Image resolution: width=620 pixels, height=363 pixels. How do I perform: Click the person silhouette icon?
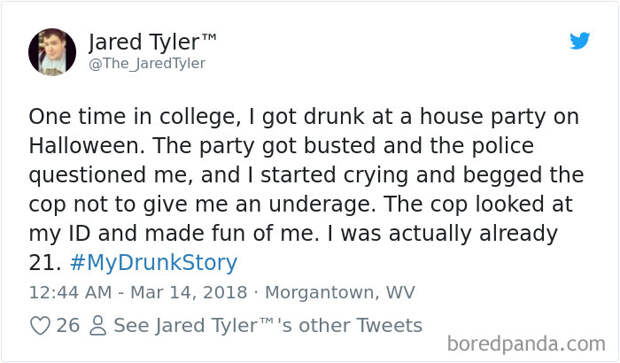[98, 326]
